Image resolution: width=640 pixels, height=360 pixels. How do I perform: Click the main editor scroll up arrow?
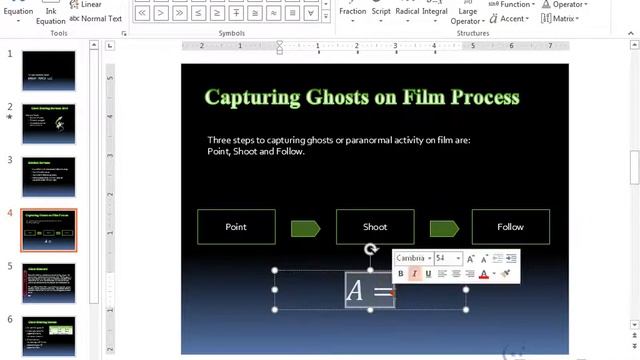point(634,44)
